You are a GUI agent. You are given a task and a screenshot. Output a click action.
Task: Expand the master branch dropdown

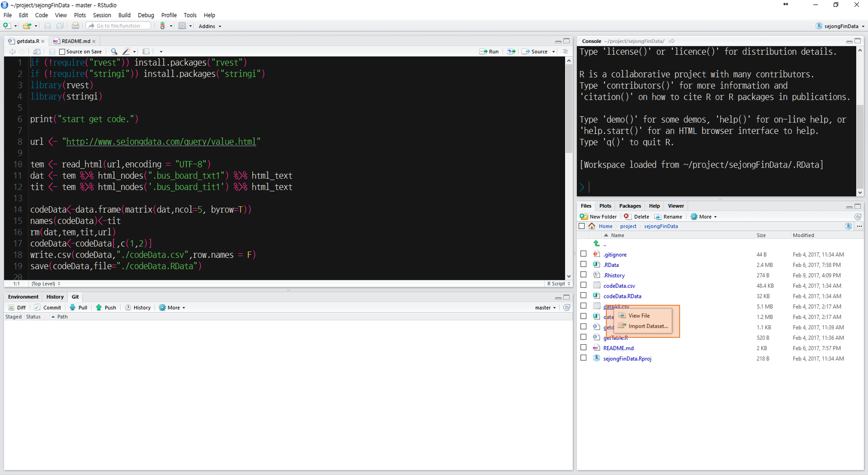pos(545,307)
